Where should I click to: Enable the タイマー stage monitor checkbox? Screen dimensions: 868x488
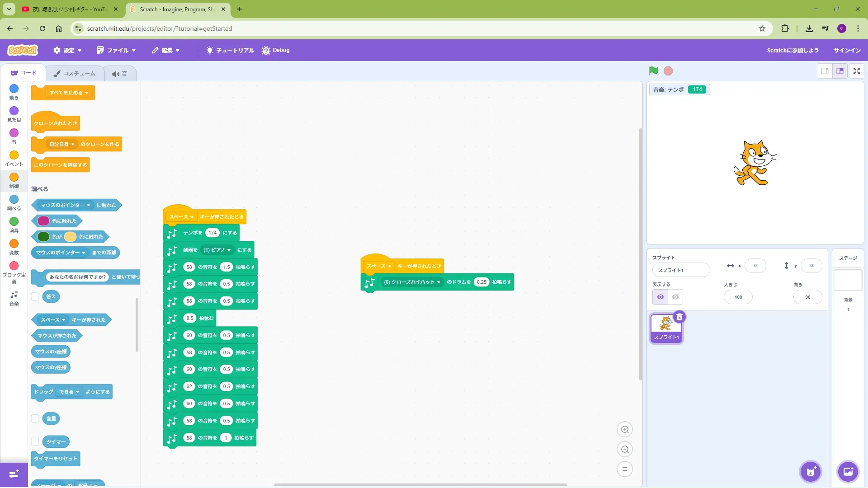click(35, 442)
